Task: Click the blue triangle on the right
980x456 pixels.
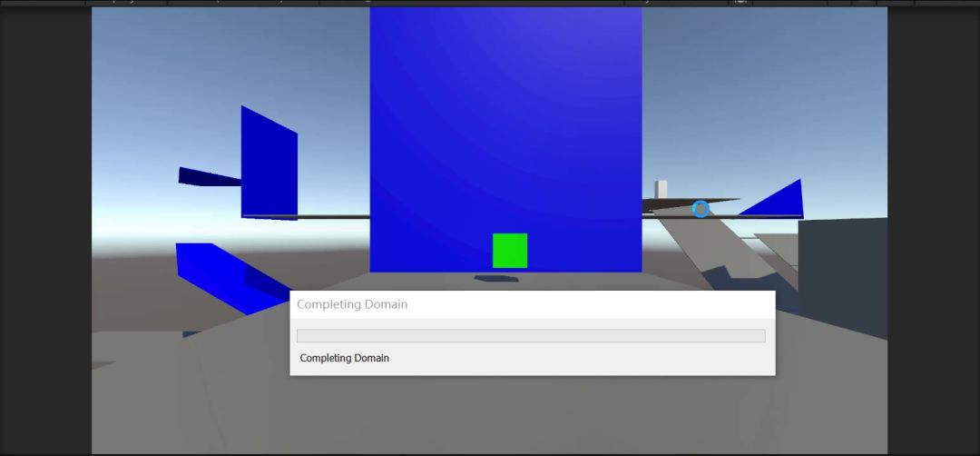Action: pyautogui.click(x=782, y=202)
